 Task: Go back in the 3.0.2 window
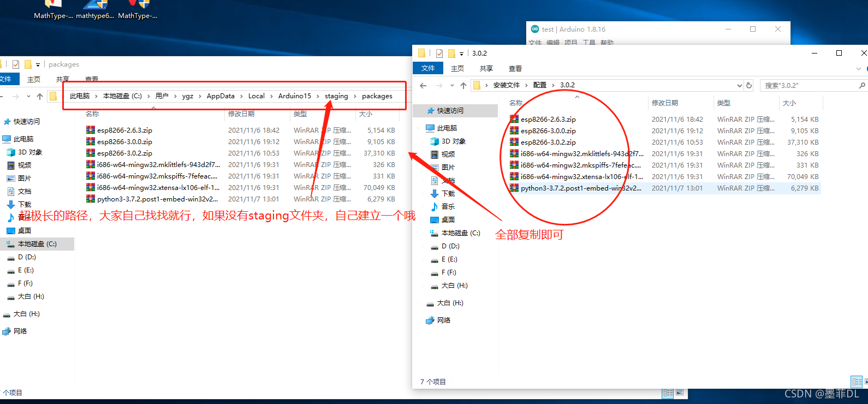tap(423, 85)
